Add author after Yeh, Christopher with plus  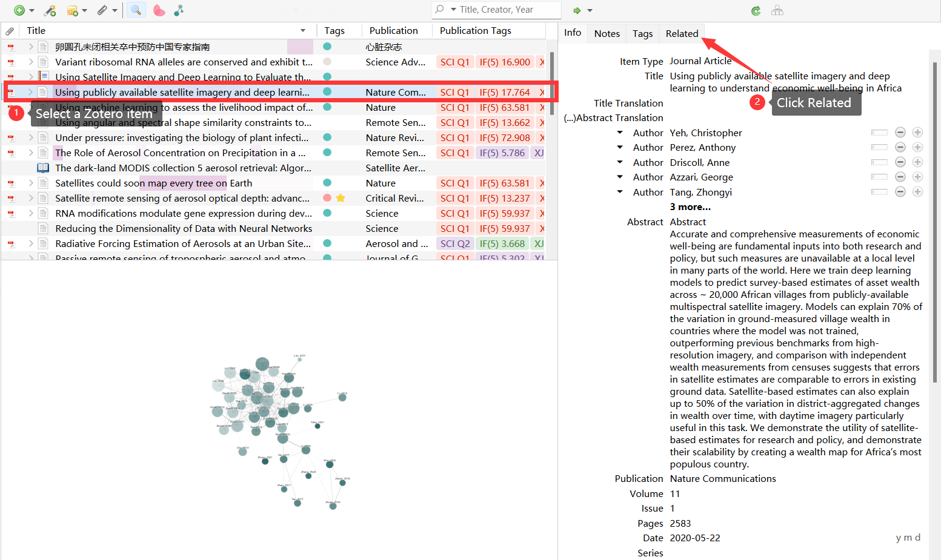917,133
